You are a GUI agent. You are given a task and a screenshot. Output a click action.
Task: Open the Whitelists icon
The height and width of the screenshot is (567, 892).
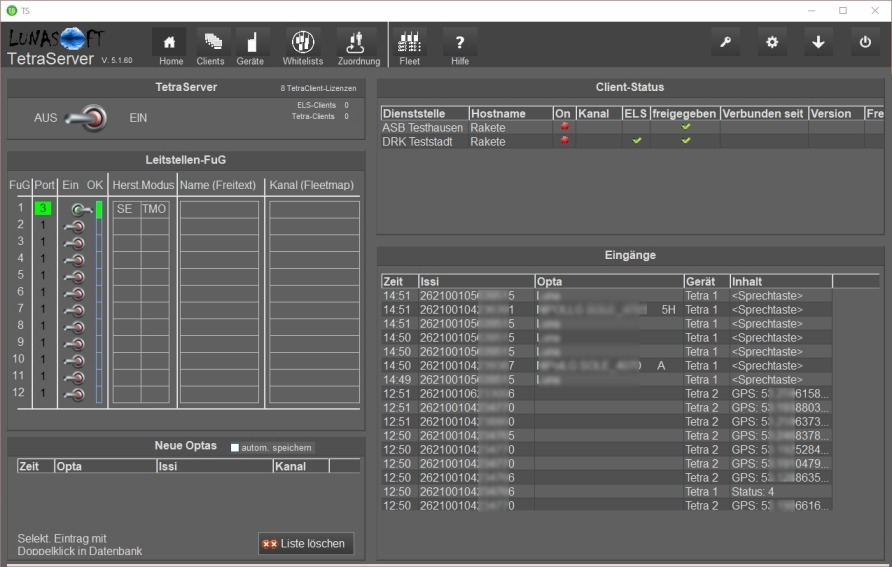[302, 45]
